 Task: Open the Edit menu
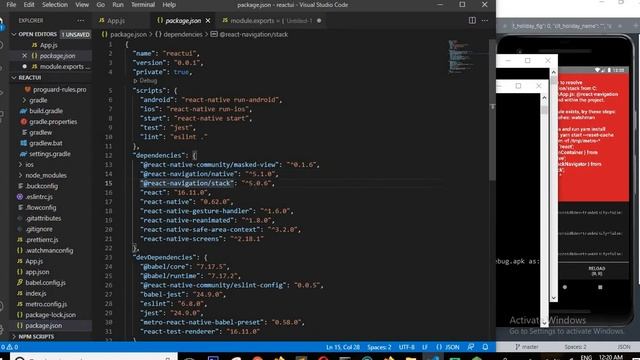click(29, 5)
